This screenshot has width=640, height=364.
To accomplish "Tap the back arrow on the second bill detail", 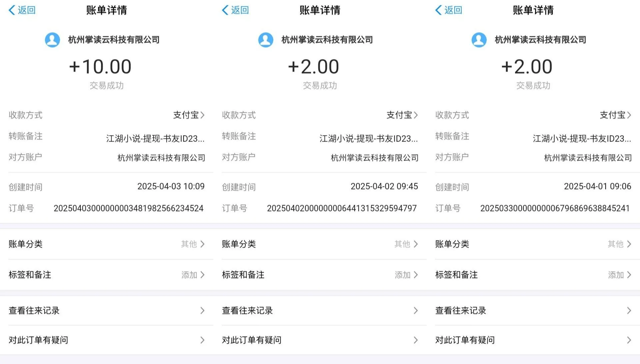I will [226, 10].
